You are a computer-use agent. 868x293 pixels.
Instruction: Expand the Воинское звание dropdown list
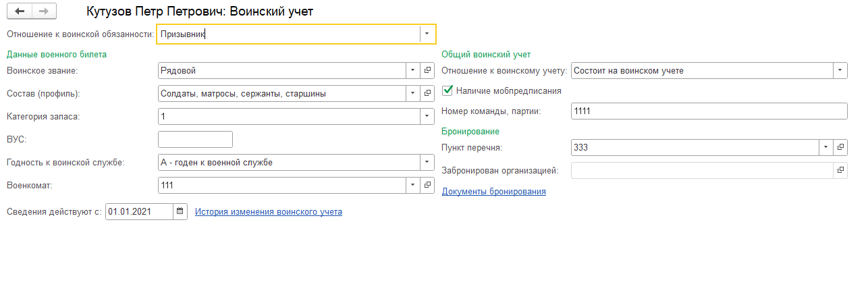tap(412, 70)
